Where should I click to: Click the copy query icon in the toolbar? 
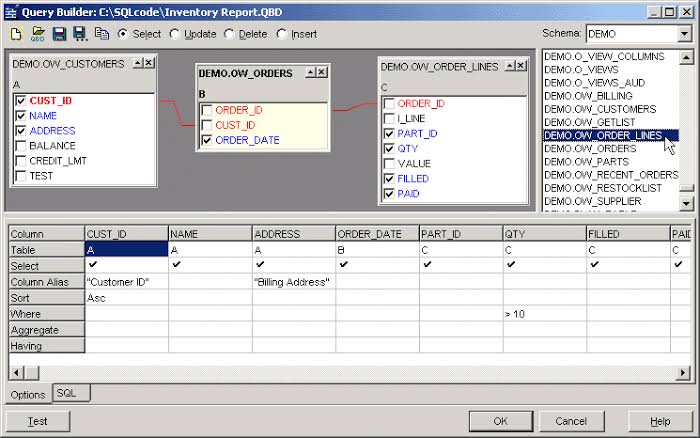click(x=102, y=34)
